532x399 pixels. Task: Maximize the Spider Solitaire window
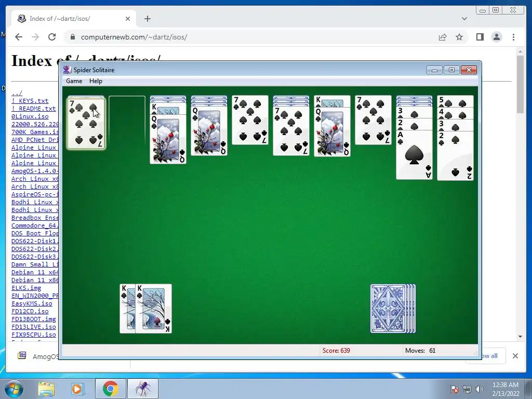451,70
